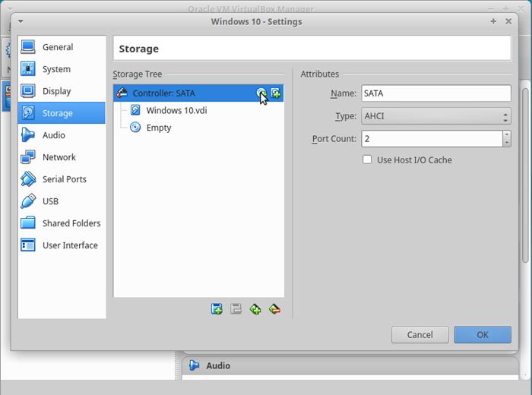
Task: Click the USB plug icon
Action: click(x=28, y=201)
